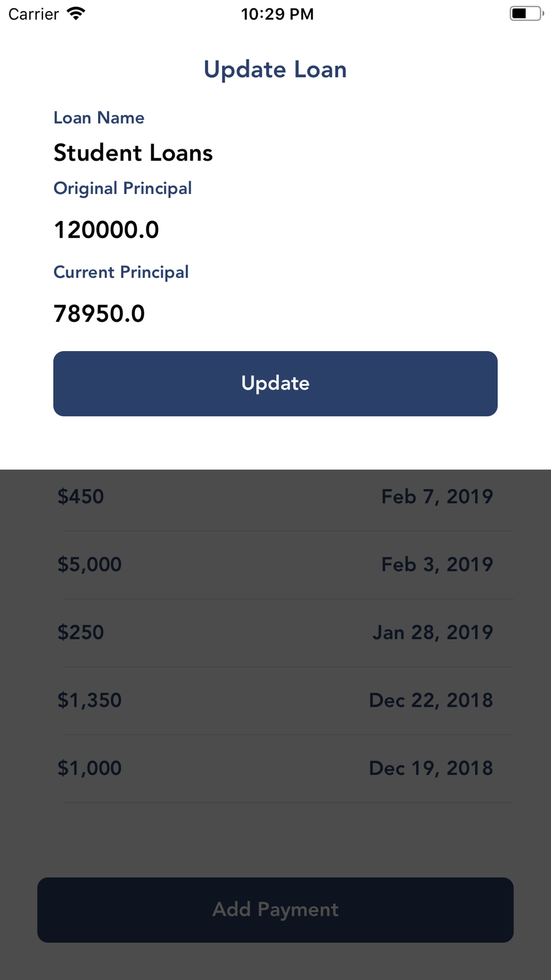Tap the Update Loan title
The width and height of the screenshot is (551, 980).
275,69
